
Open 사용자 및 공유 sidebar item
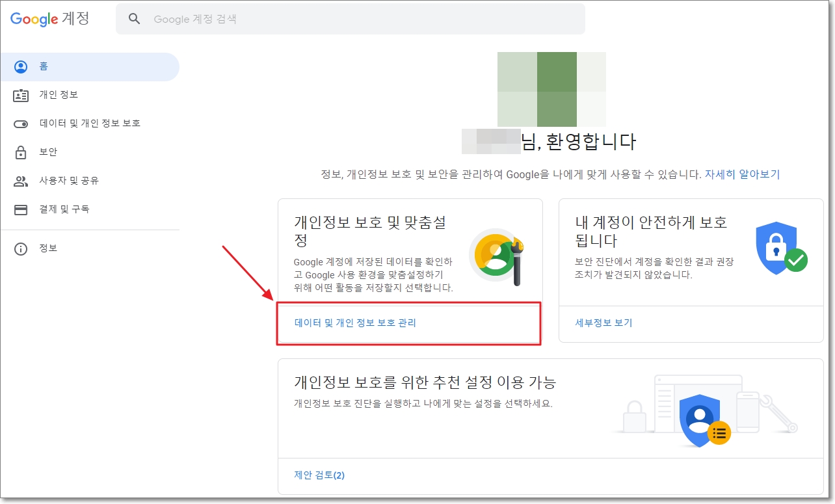point(90,181)
